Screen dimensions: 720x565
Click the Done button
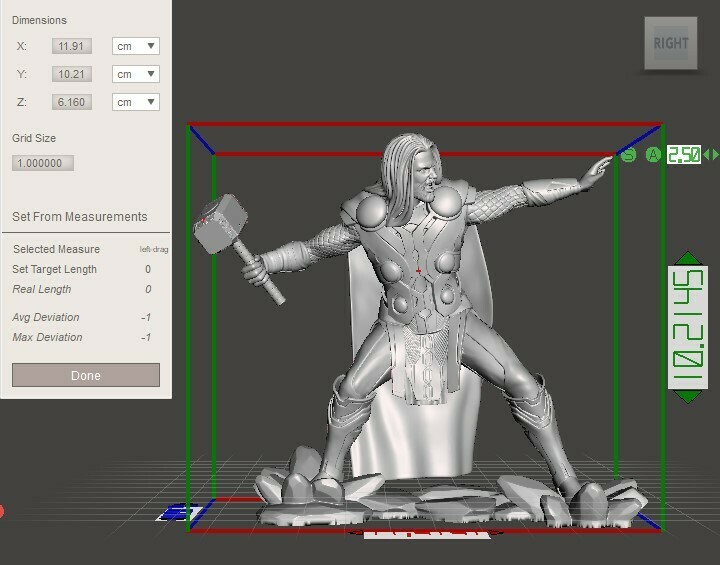point(86,375)
